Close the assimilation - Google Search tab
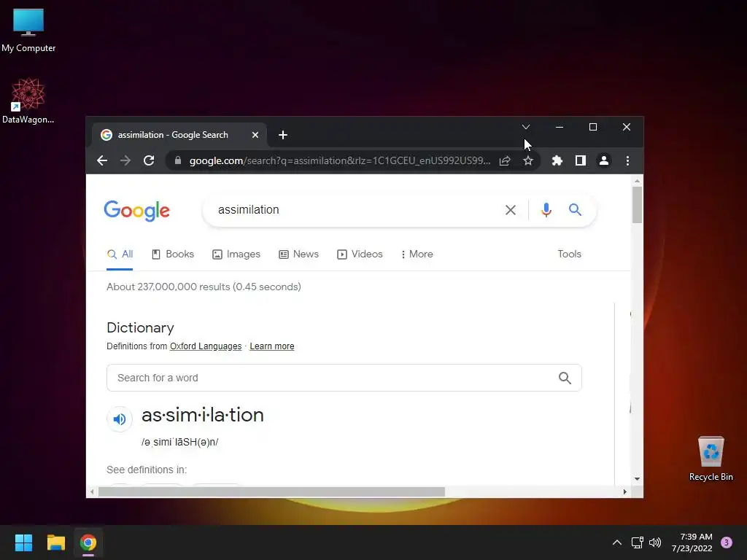The width and height of the screenshot is (747, 560). coord(255,135)
